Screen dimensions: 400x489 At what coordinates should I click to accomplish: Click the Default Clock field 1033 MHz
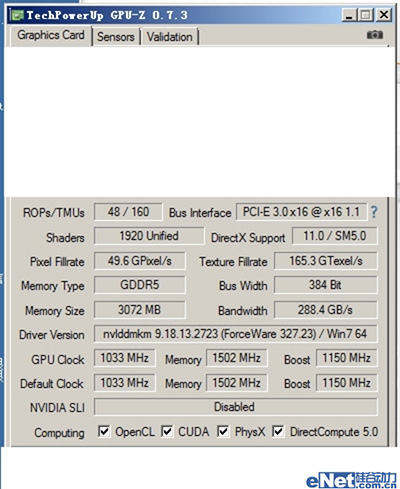(x=125, y=383)
